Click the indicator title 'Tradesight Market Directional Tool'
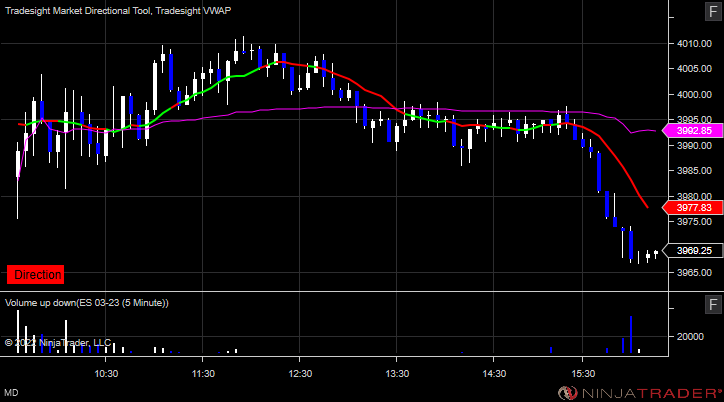This screenshot has width=724, height=402. [78, 11]
